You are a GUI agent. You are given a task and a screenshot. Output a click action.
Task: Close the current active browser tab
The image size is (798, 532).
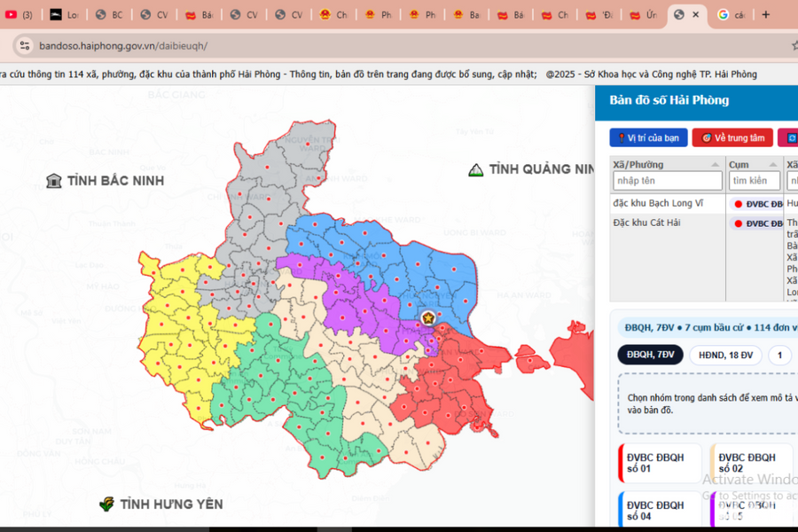point(696,15)
